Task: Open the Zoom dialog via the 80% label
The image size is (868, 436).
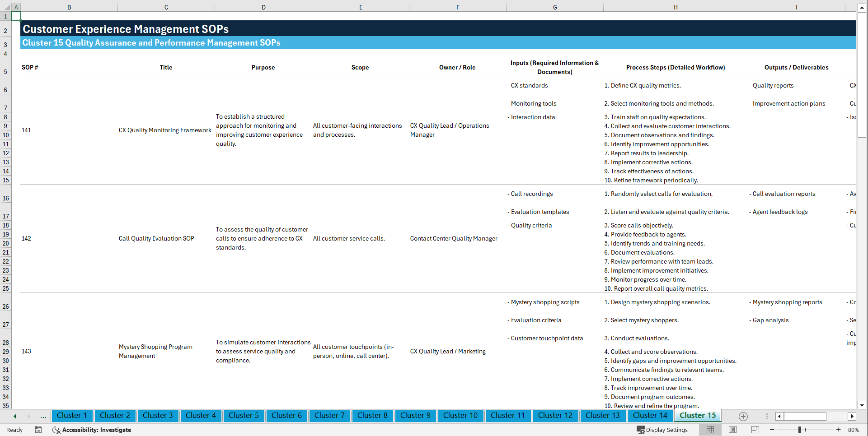Action: tap(853, 430)
